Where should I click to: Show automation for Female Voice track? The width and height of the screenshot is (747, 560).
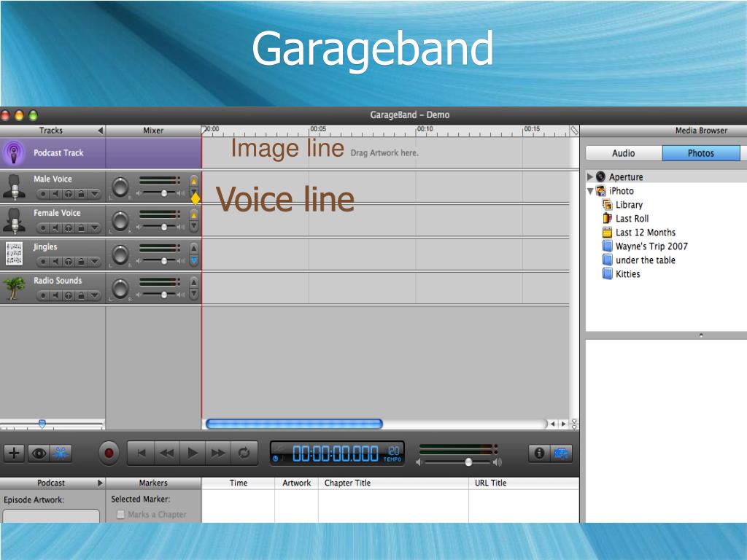pyautogui.click(x=94, y=227)
